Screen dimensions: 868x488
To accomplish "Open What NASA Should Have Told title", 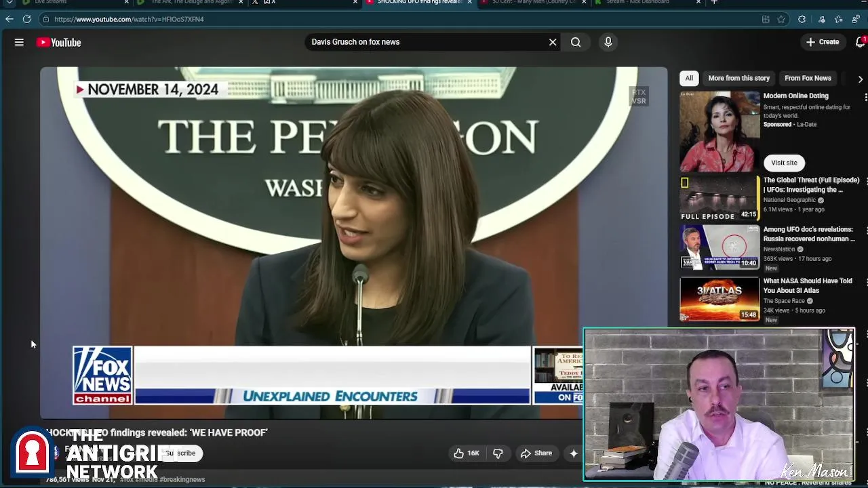I will pos(808,285).
